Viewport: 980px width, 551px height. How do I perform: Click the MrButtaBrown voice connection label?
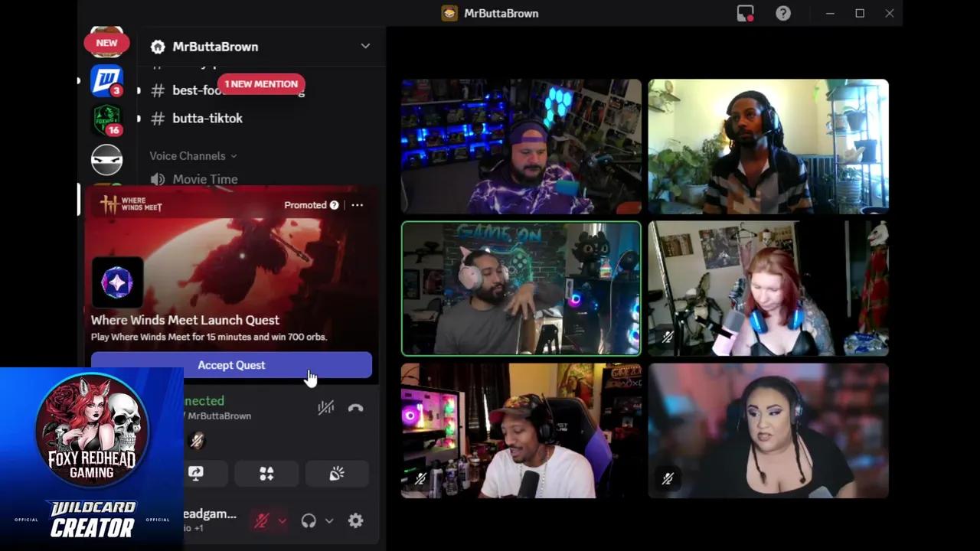pyautogui.click(x=219, y=416)
